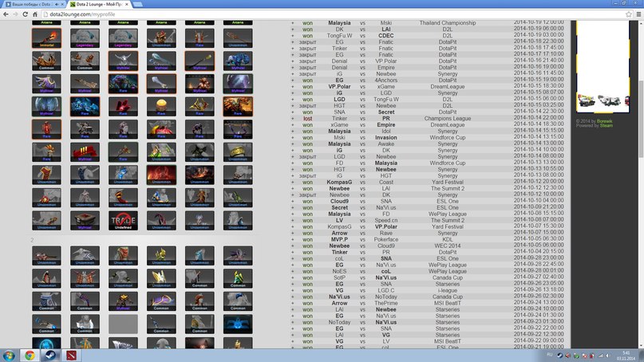Switch to the 'Ваши победы с Dota' tab
Image resolution: width=644 pixels, height=362 pixels.
coord(34,4)
